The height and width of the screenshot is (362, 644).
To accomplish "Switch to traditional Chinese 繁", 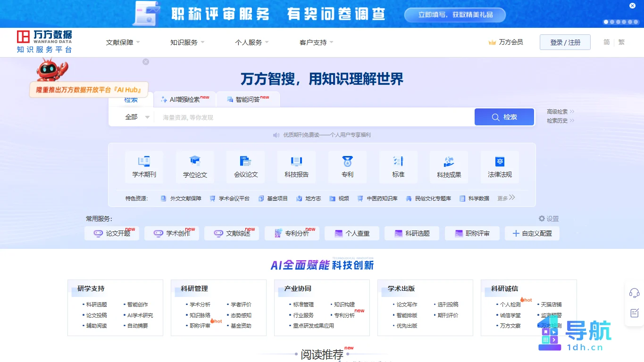I will [621, 42].
